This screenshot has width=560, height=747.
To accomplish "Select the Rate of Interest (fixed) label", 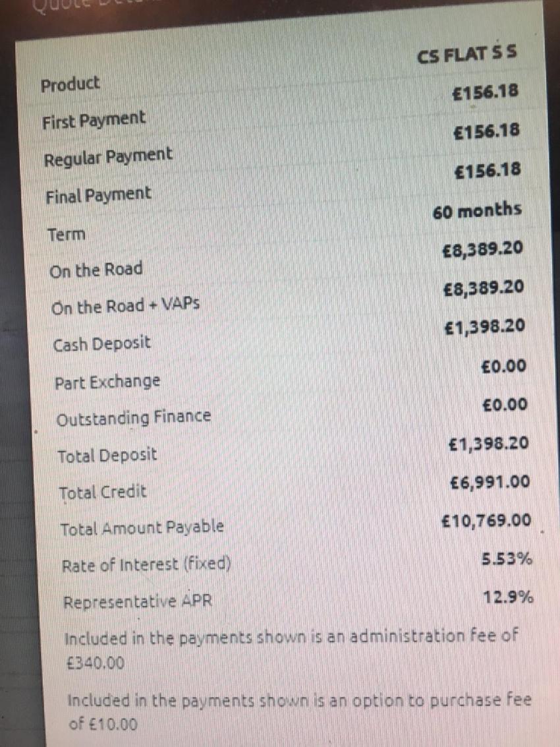I will pyautogui.click(x=147, y=565).
